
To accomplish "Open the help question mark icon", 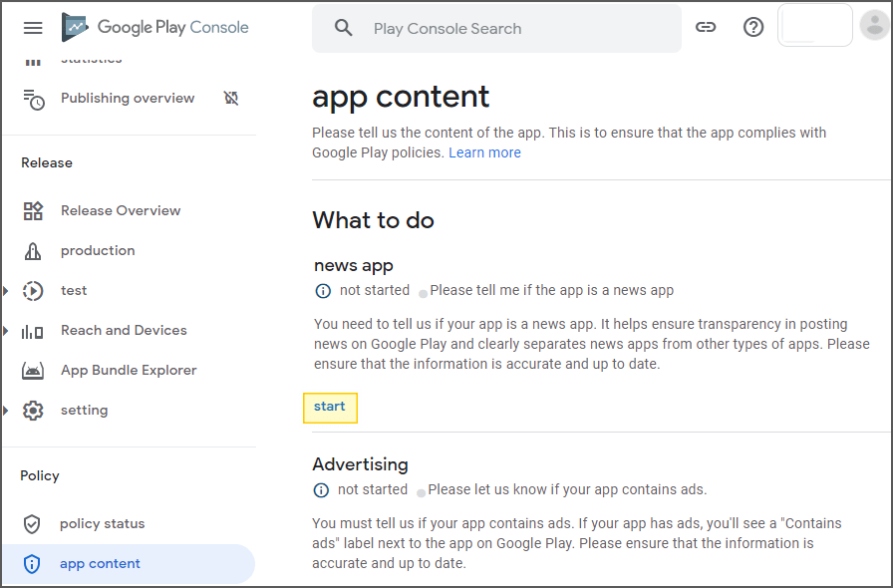I will click(x=753, y=28).
